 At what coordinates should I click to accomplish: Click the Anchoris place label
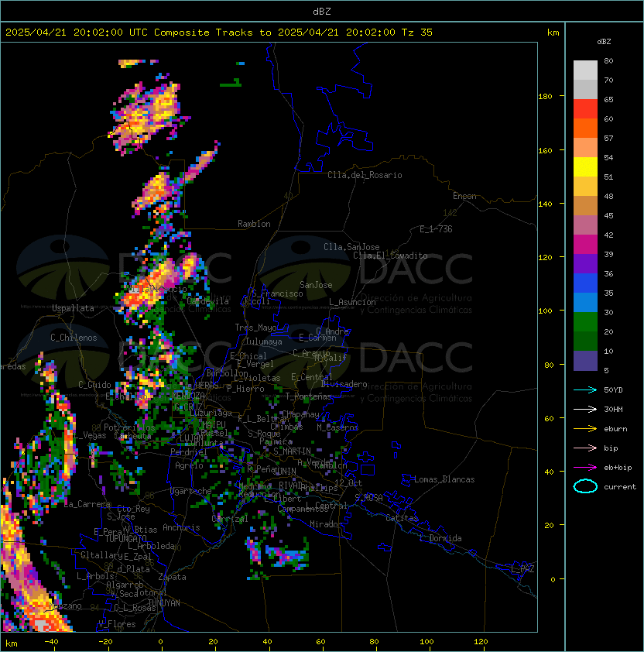click(x=181, y=527)
